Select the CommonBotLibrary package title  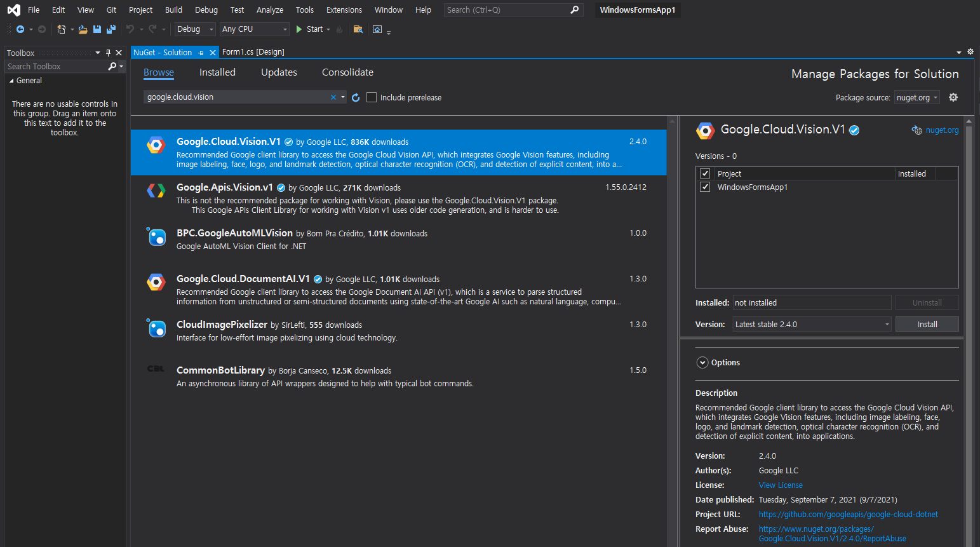tap(220, 370)
